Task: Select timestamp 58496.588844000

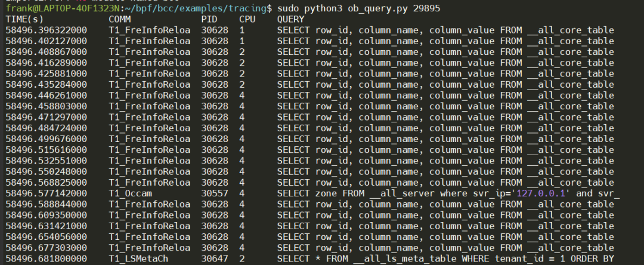Action: point(47,204)
